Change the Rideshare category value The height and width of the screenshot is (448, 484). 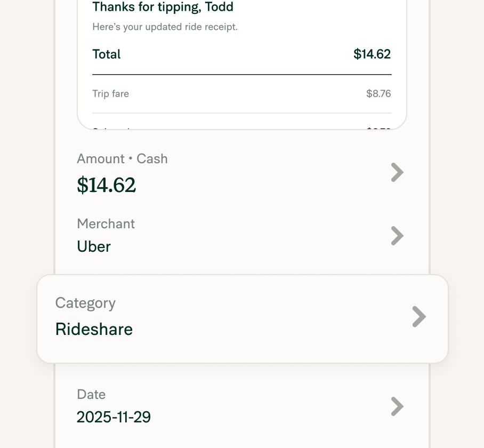94,329
